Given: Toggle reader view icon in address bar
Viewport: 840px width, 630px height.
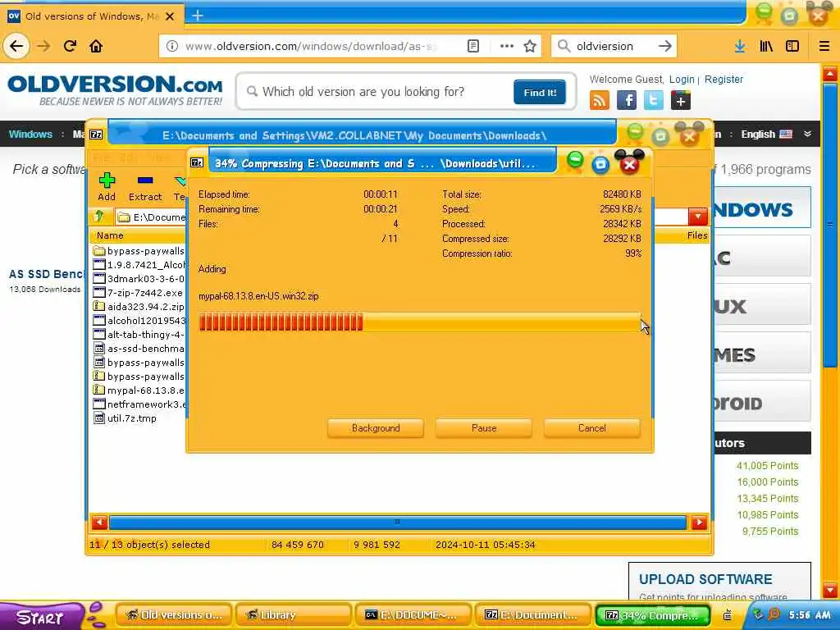Looking at the screenshot, I should [x=473, y=46].
